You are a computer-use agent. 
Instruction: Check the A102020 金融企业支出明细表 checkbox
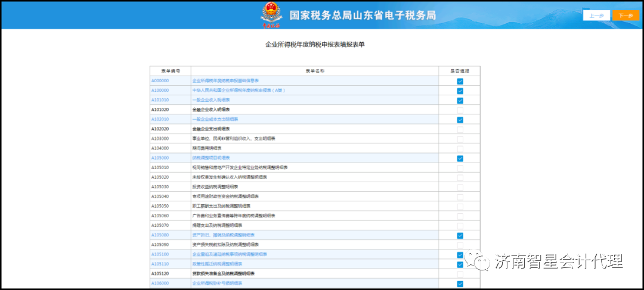coord(460,129)
